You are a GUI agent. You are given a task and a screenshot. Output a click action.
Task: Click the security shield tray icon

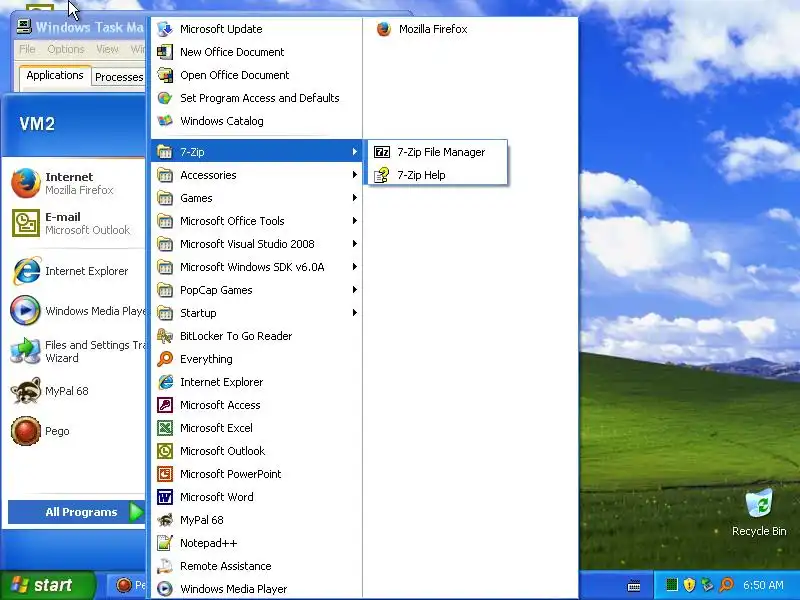pyautogui.click(x=689, y=585)
